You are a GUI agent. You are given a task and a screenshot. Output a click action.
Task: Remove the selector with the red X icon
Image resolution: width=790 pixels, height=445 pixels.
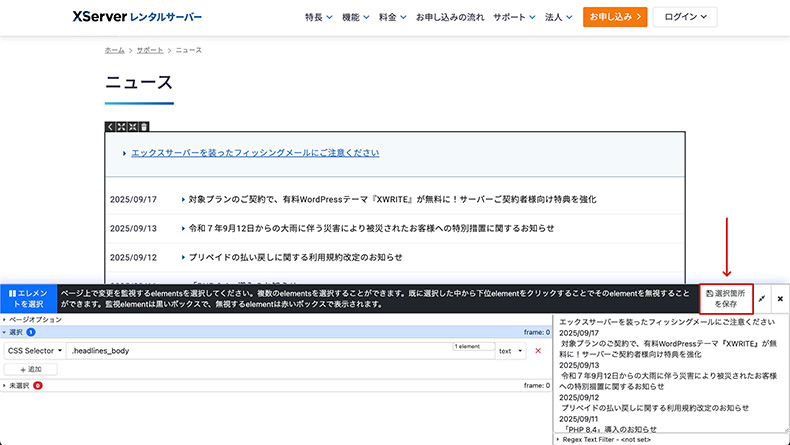tap(538, 351)
